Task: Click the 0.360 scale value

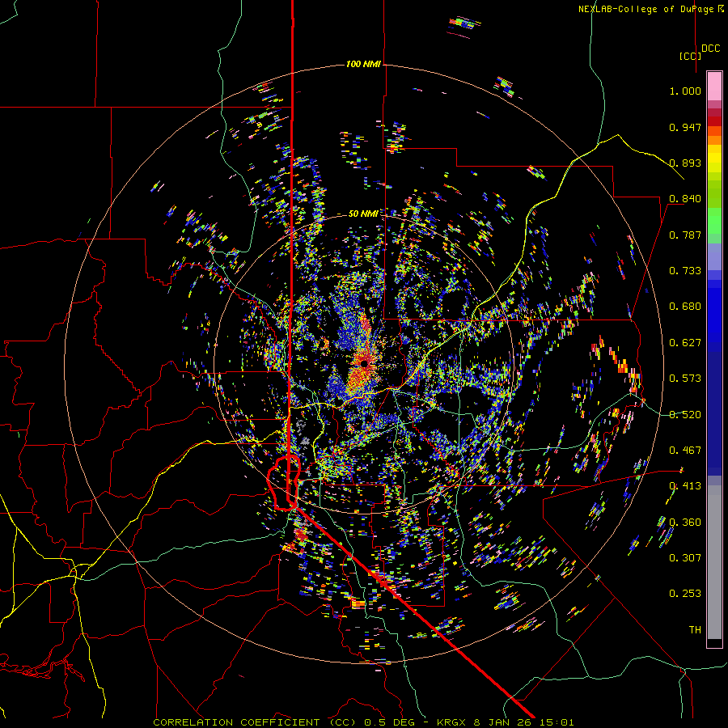Action: click(685, 523)
